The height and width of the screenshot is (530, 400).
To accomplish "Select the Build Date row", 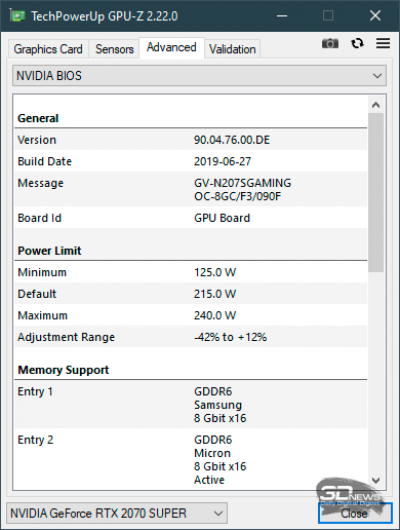I will click(x=191, y=161).
